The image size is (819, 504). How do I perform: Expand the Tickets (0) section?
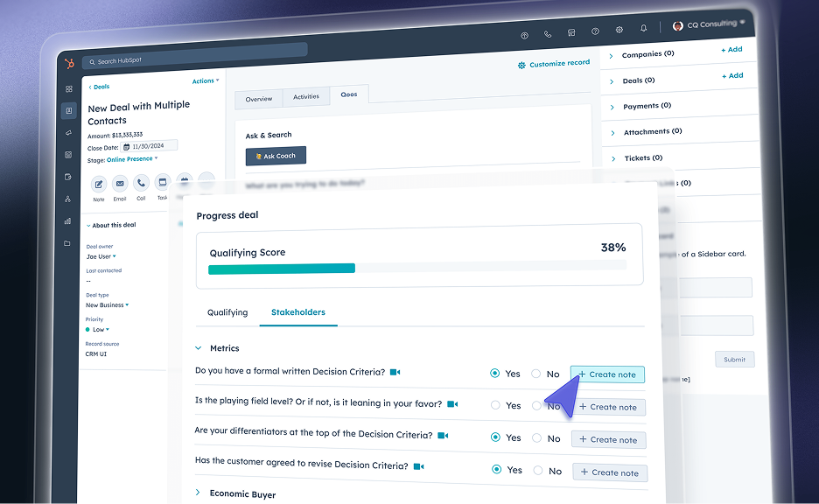point(613,158)
